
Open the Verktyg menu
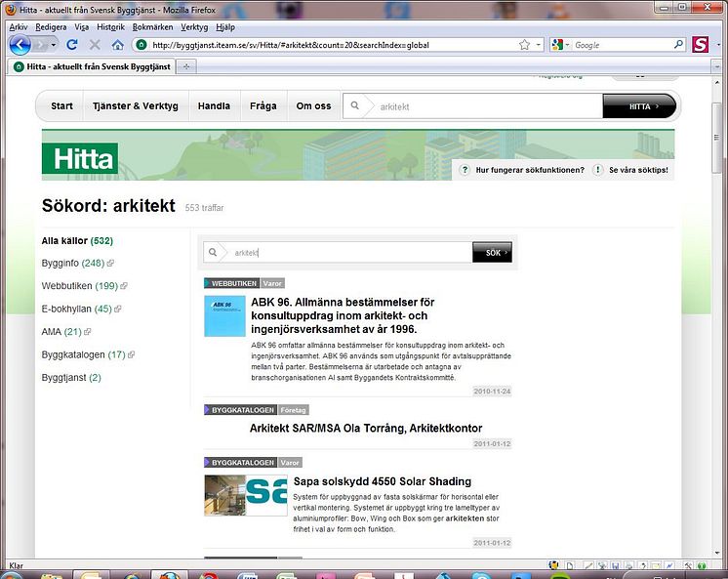click(x=194, y=27)
